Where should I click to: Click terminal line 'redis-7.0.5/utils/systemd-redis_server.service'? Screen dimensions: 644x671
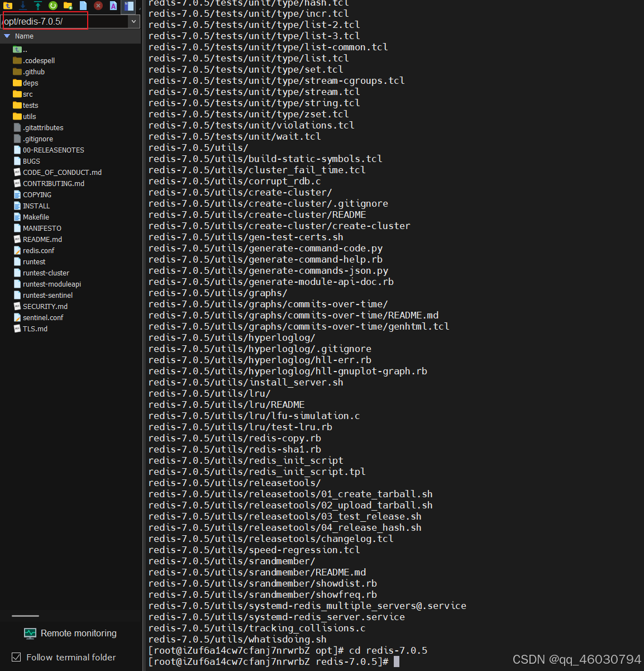point(276,617)
